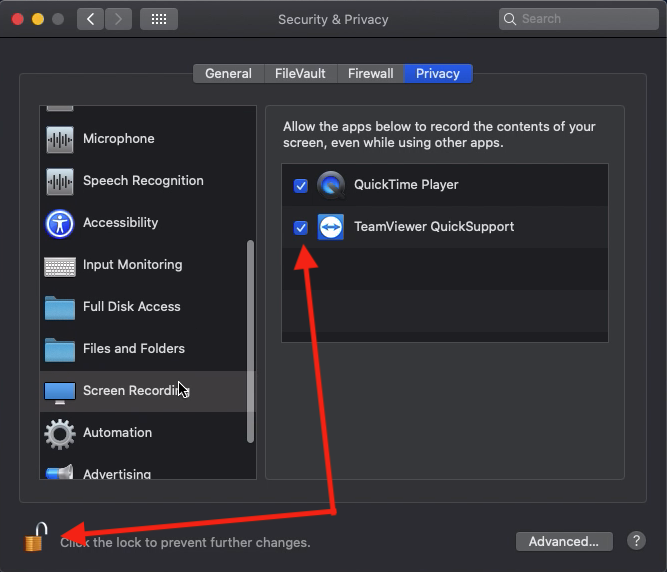
Task: Open the Automation privacy category
Action: [x=117, y=433]
